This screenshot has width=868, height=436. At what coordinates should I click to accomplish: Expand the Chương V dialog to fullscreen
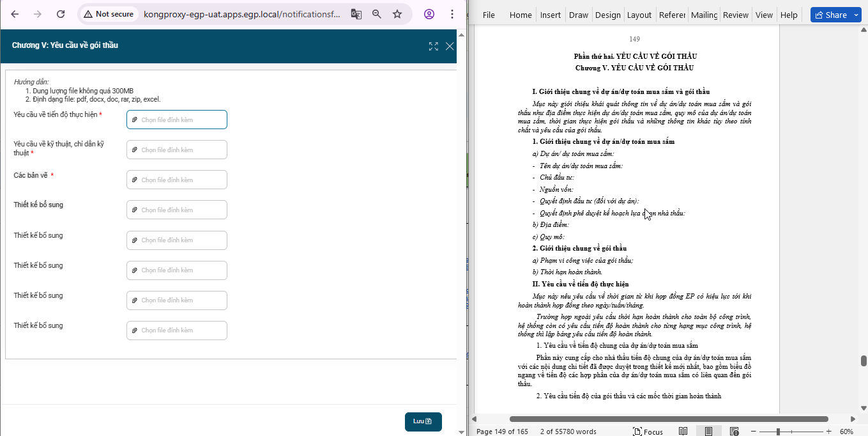pos(434,46)
